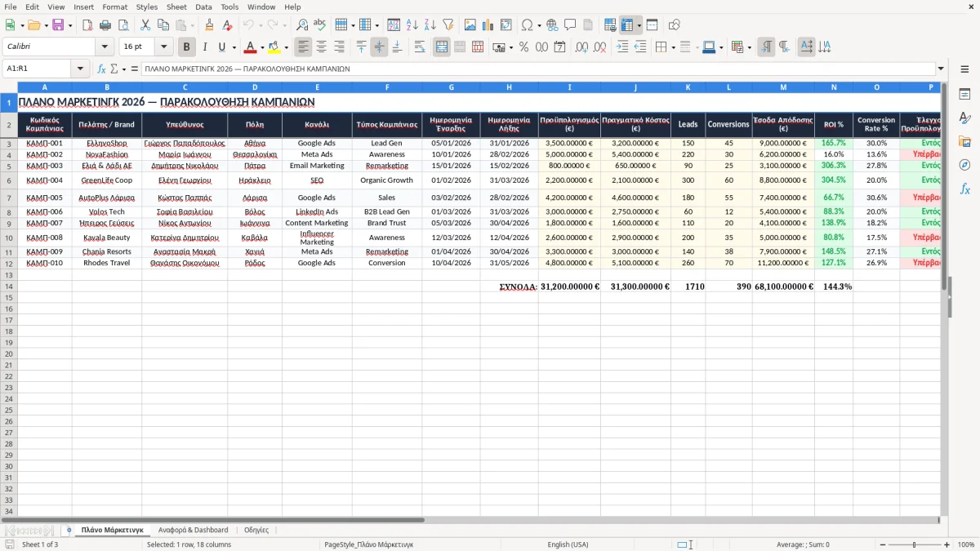Expand the Name Box dropdown arrow

(80, 69)
